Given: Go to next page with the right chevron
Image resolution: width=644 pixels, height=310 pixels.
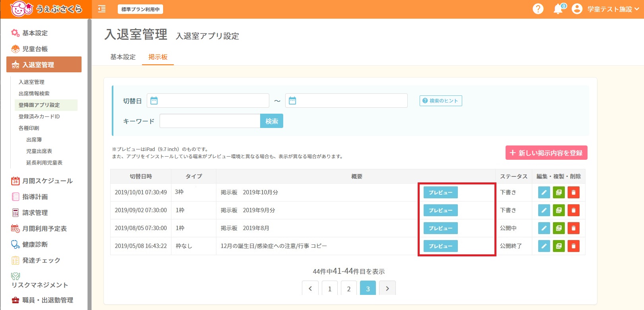Looking at the screenshot, I should (x=387, y=288).
